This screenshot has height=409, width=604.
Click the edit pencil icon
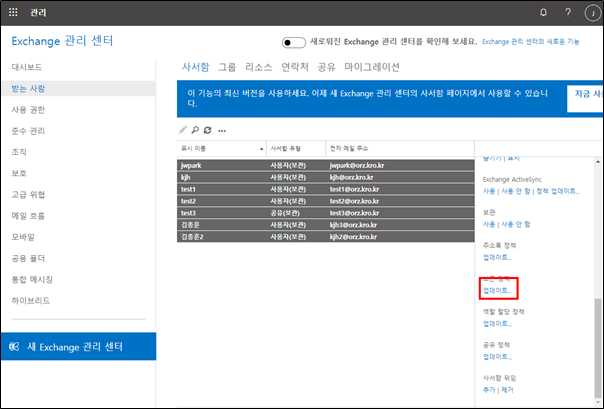coord(182,130)
